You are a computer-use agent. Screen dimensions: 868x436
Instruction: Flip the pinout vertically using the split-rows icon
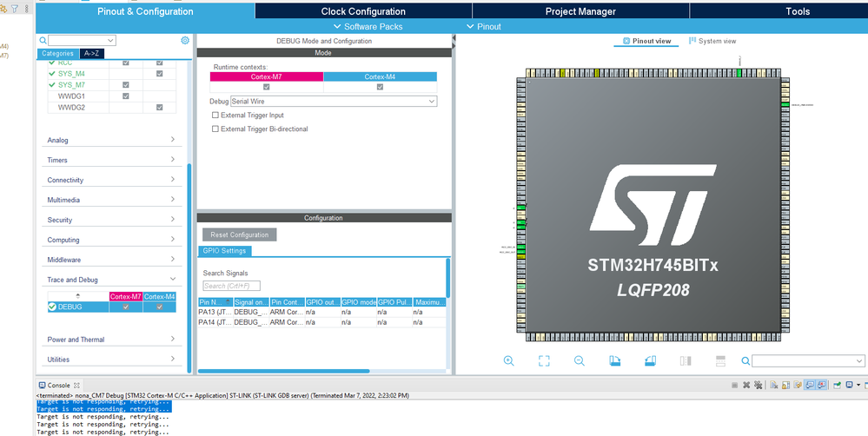click(x=721, y=360)
